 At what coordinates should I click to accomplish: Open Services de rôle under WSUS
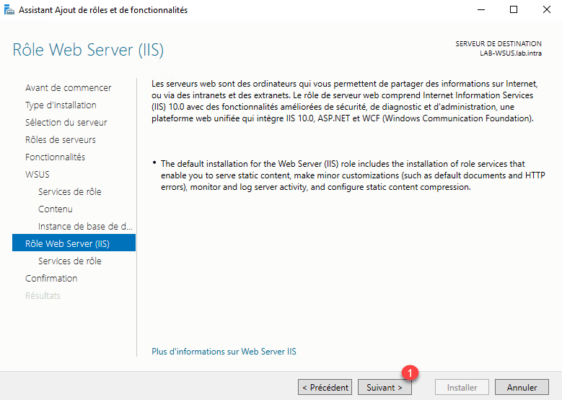tap(70, 192)
